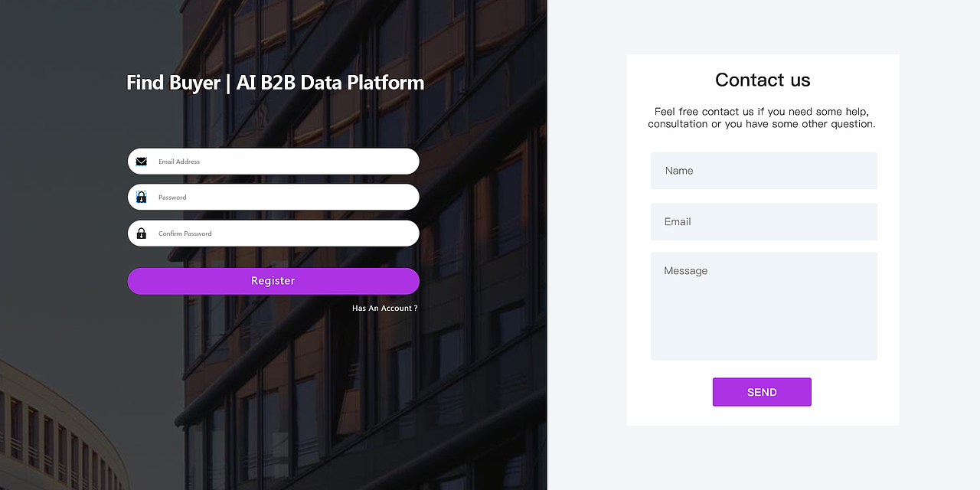Click the lock icon beside Confirm Password

[x=142, y=234]
